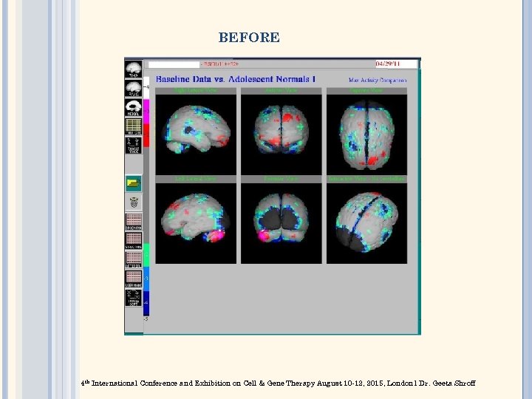Click the red segment of color scale

click(146, 135)
